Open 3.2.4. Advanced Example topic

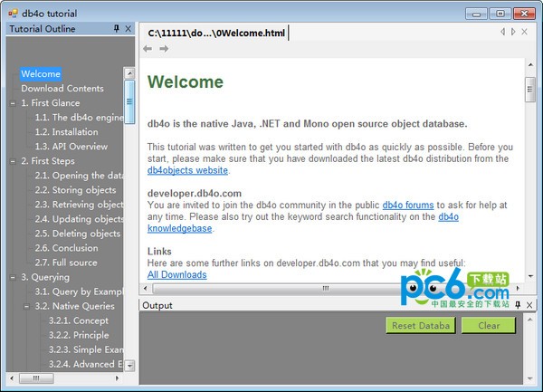tap(86, 365)
